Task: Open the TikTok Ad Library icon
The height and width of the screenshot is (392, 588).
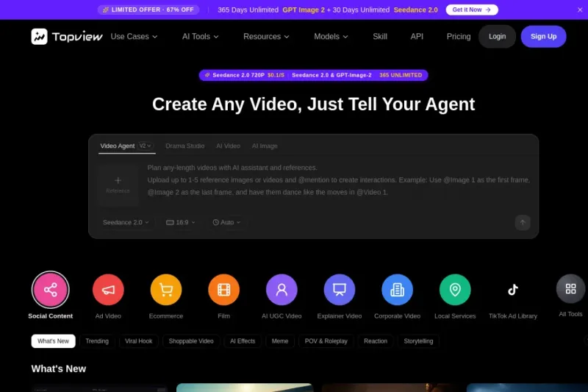Action: click(x=512, y=290)
